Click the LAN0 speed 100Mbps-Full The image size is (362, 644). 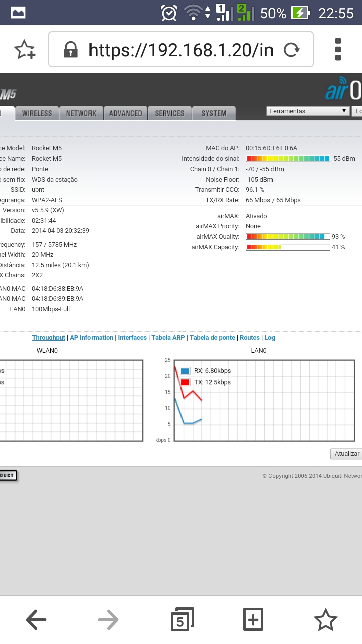click(51, 309)
